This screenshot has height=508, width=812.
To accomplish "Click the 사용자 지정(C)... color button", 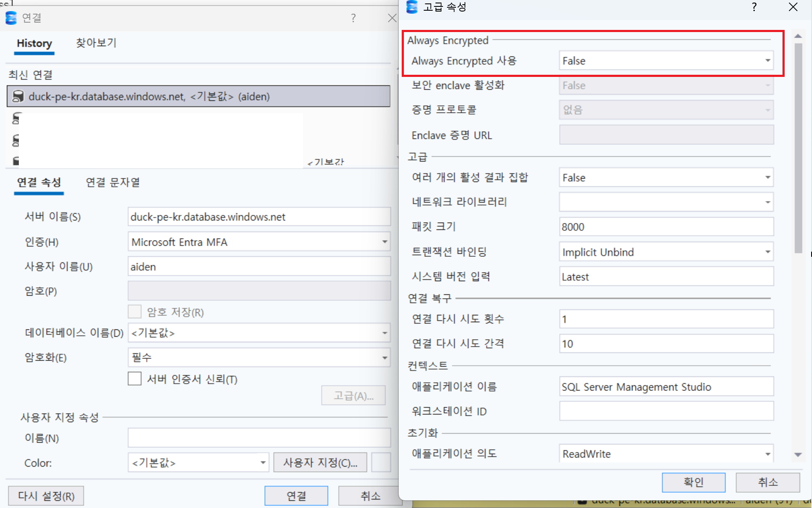I will tap(320, 463).
